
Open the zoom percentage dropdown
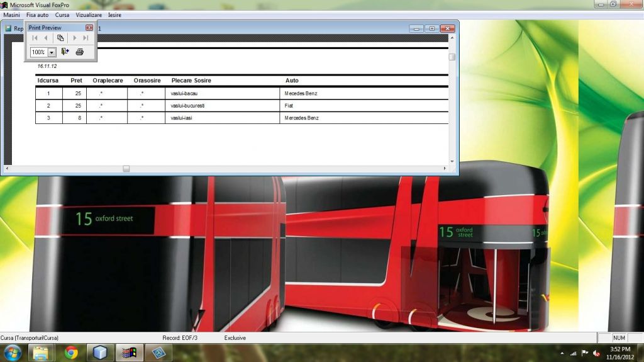click(x=52, y=52)
